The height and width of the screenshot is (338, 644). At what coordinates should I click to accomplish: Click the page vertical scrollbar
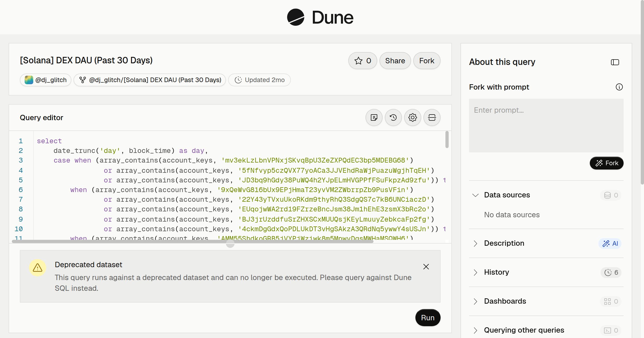pyautogui.click(x=642, y=92)
